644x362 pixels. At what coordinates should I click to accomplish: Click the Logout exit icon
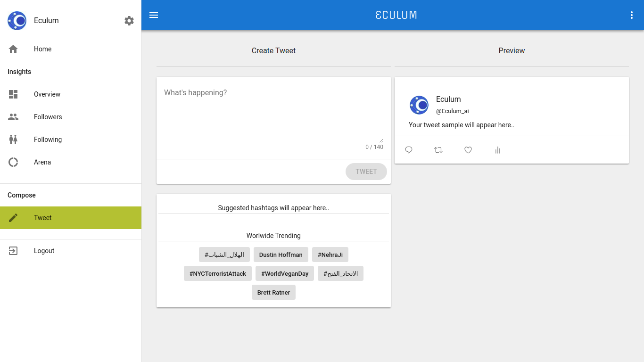[x=13, y=251]
